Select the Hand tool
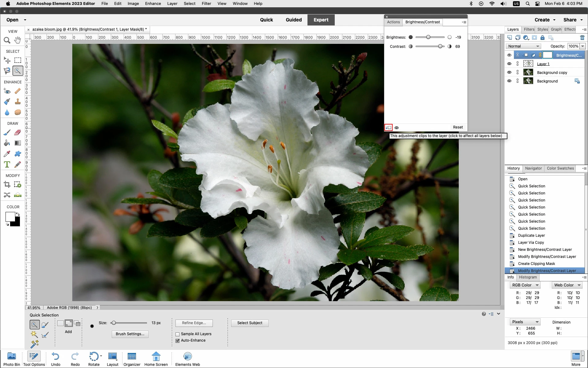The width and height of the screenshot is (588, 368). tap(18, 40)
